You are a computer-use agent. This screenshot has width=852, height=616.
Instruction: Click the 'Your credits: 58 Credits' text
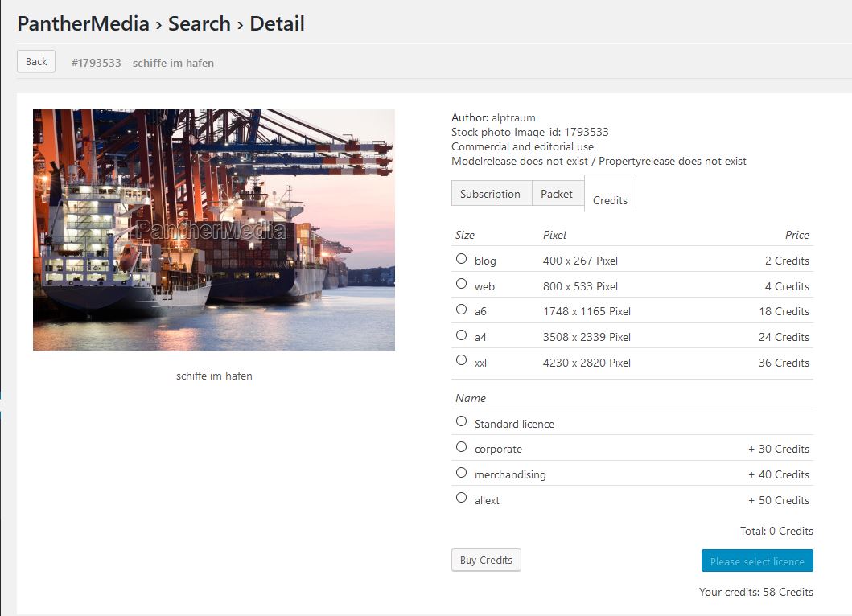pos(755,592)
